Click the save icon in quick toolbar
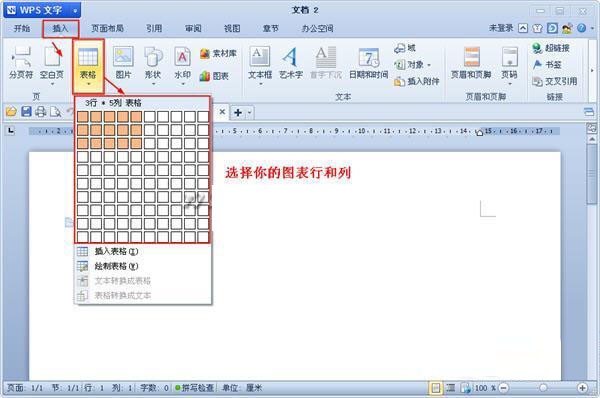 pyautogui.click(x=26, y=112)
